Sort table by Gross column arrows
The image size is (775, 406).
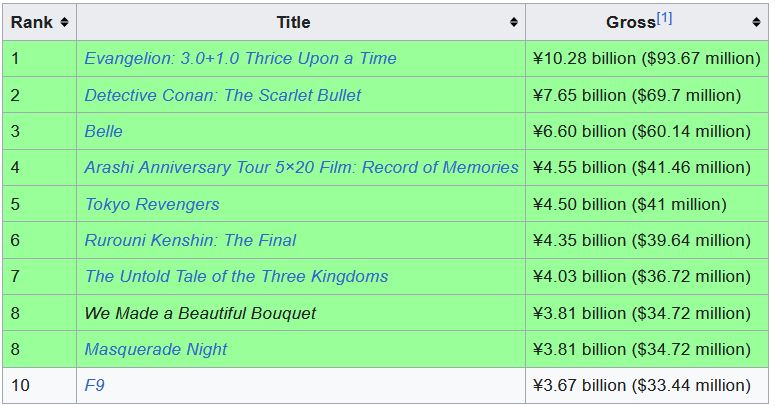[x=757, y=22]
